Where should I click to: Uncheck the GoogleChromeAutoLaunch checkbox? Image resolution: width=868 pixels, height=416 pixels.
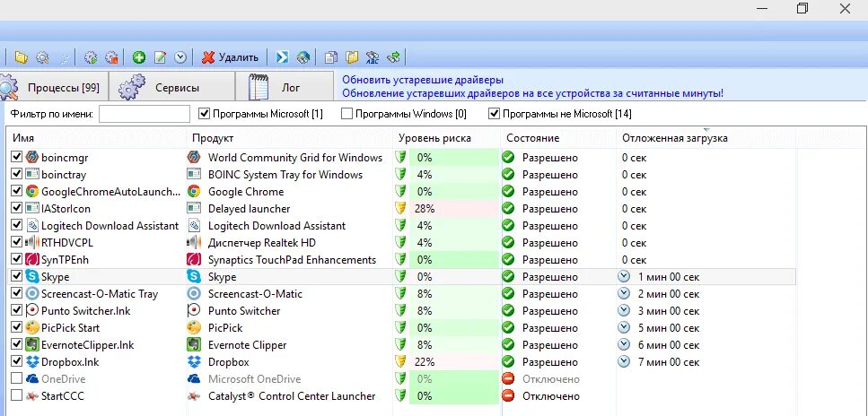point(17,192)
